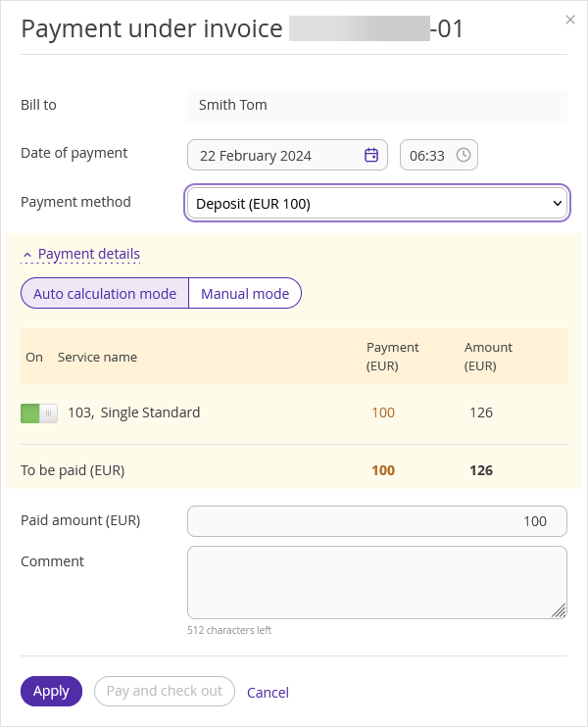Click the clock icon in time field
The image size is (588, 727).
point(464,155)
